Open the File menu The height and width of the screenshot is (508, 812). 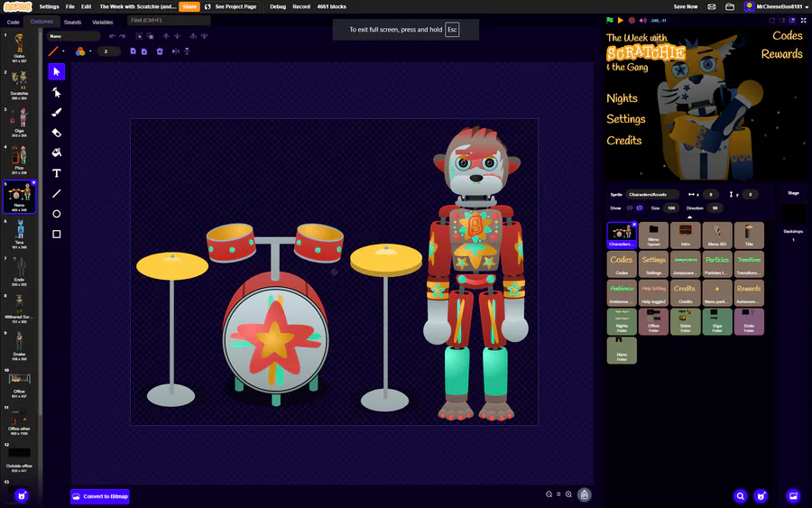pos(69,6)
